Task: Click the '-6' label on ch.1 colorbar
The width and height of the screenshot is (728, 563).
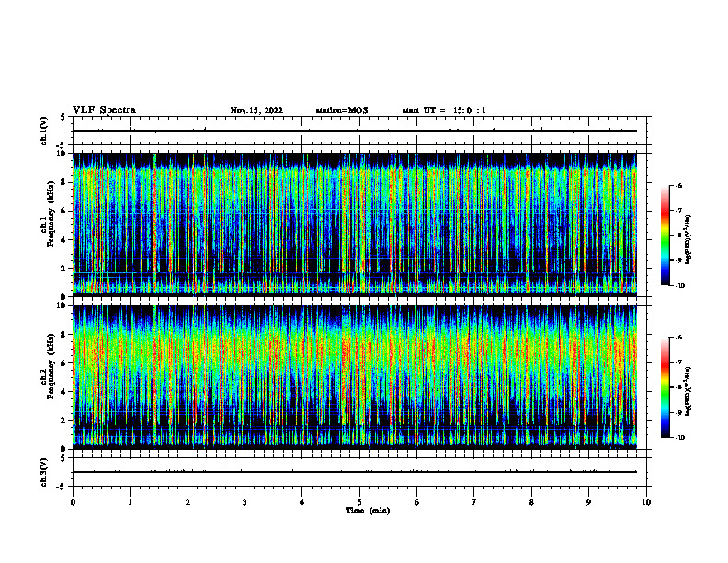Action: pos(678,185)
